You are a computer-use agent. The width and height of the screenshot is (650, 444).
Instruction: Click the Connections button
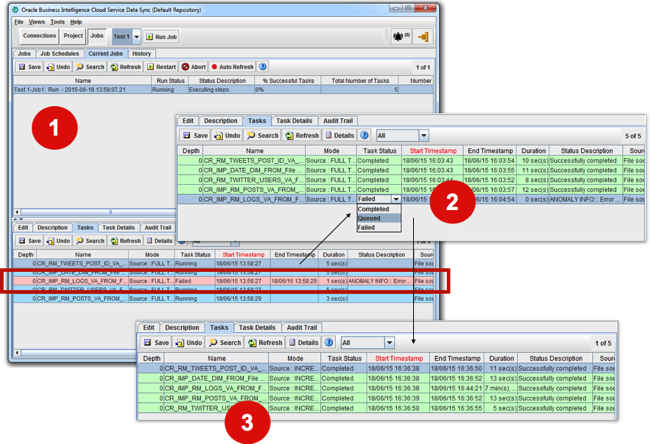pos(39,36)
